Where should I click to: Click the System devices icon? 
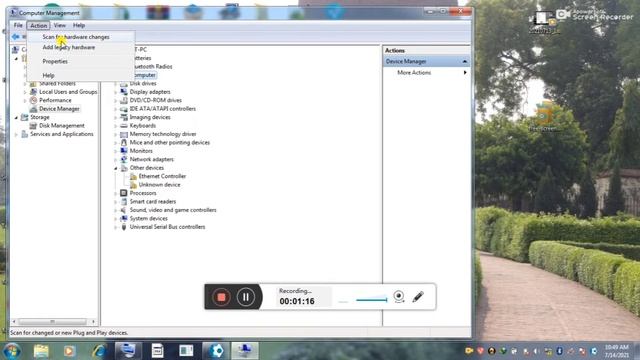pos(124,218)
